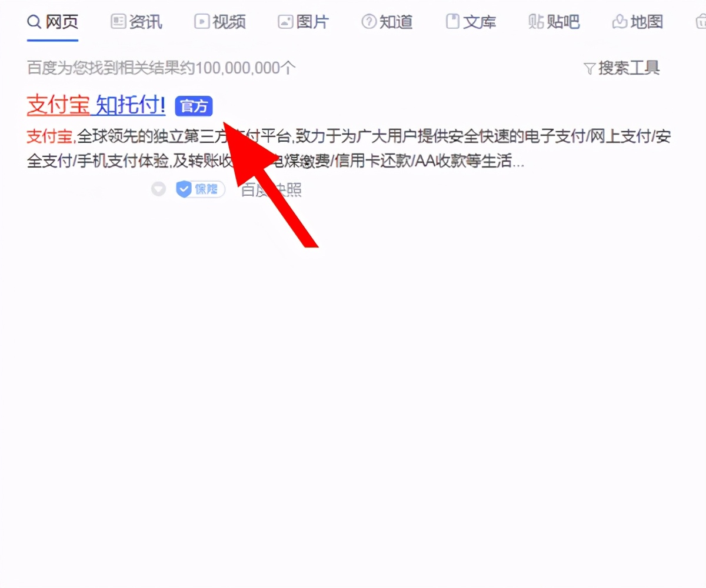The width and height of the screenshot is (706, 588).
Task: Click the funnel icon beside 搜索工具
Action: coord(590,68)
